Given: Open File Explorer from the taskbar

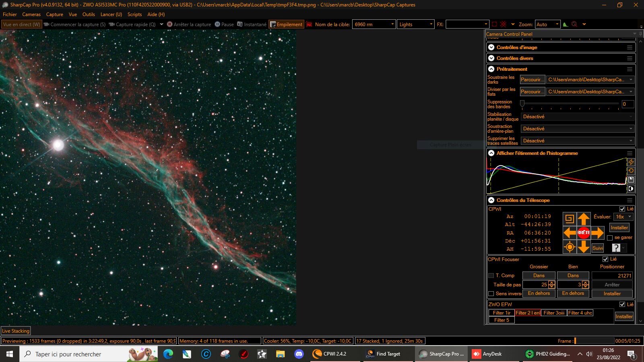Looking at the screenshot, I should (280, 354).
